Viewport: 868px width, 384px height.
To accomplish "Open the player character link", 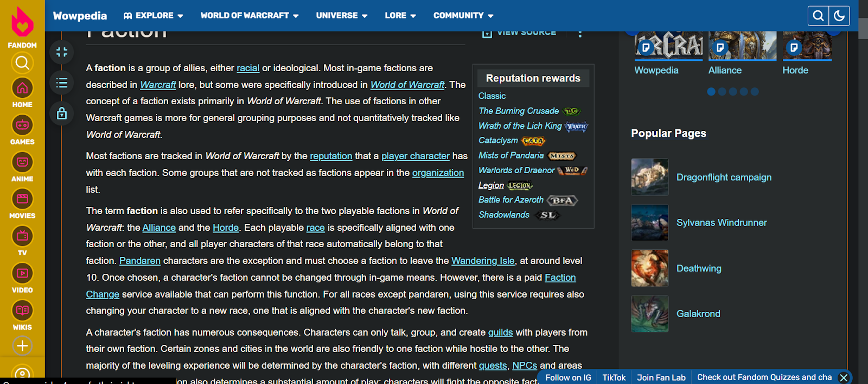I will pyautogui.click(x=416, y=156).
